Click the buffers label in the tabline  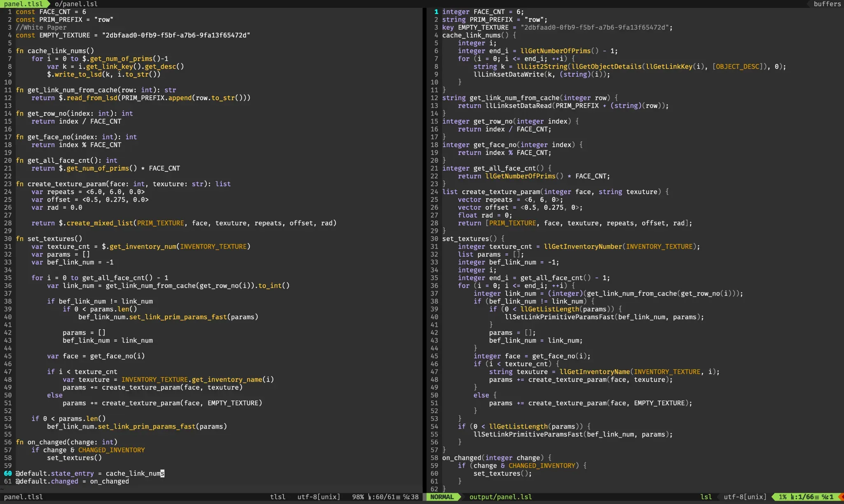point(827,4)
